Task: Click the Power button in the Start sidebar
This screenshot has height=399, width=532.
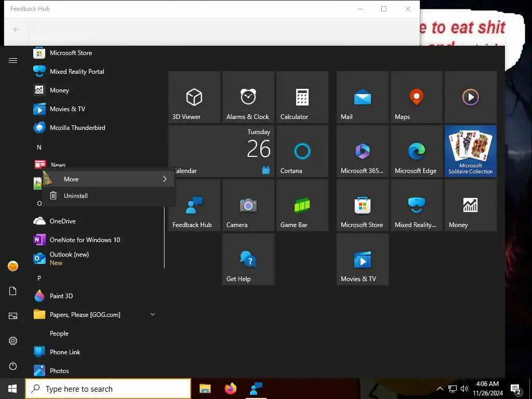Action: coord(13,366)
